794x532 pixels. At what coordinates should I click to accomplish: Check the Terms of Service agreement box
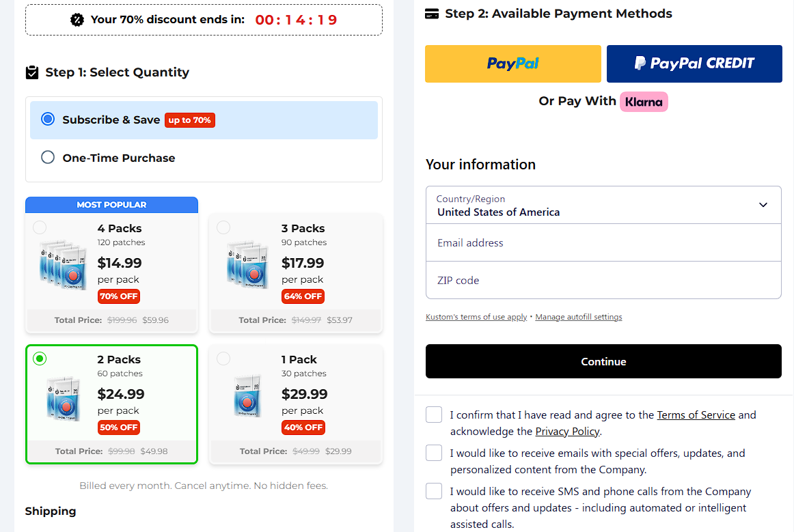tap(434, 415)
